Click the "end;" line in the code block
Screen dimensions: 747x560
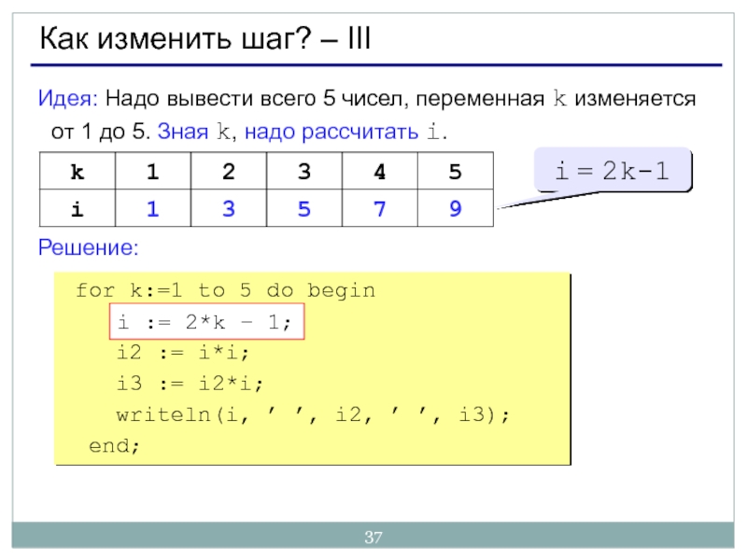(x=114, y=445)
